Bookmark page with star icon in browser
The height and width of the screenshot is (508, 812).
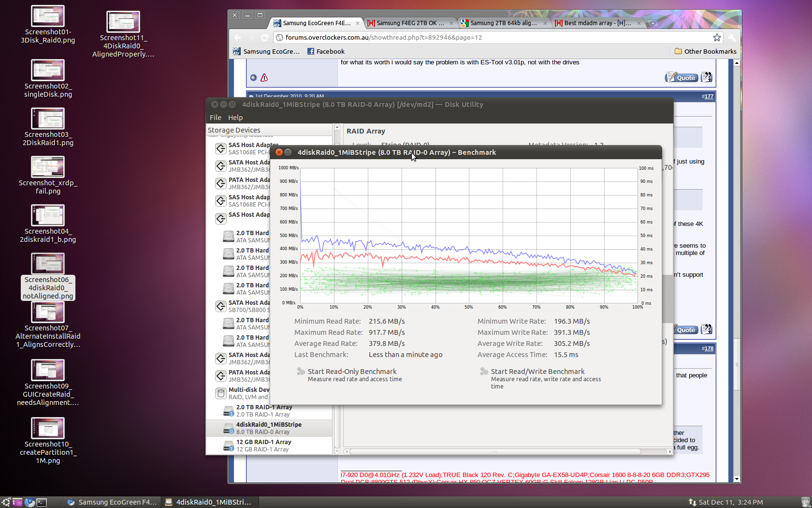pos(717,37)
